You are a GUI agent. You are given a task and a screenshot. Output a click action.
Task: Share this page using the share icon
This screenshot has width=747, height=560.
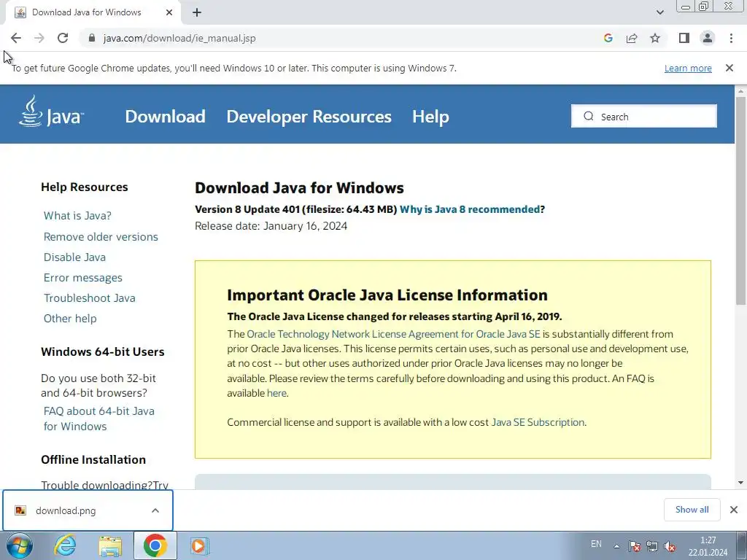632,38
